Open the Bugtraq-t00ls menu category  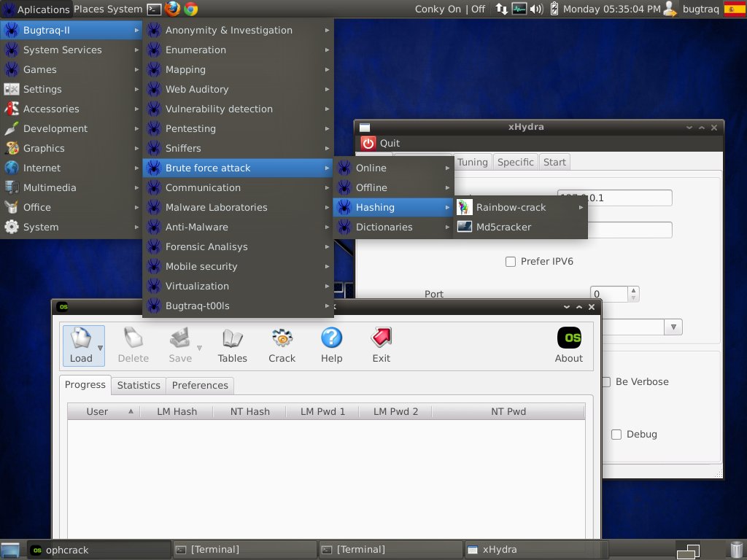tap(238, 306)
